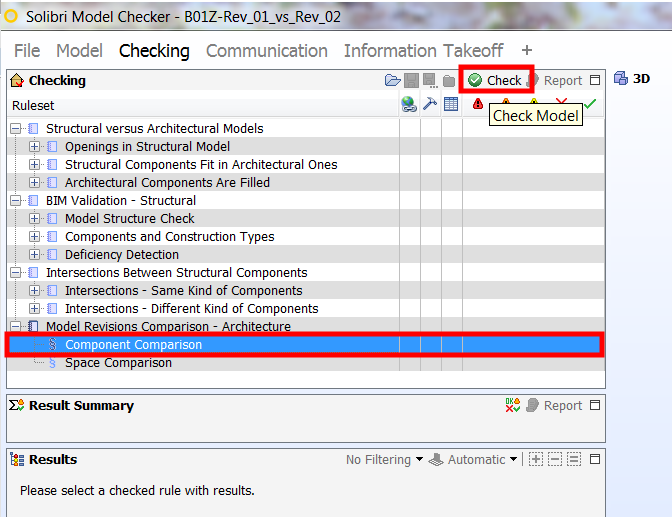Image resolution: width=672 pixels, height=517 pixels.
Task: Run Check Model with the Check button
Action: [x=495, y=80]
